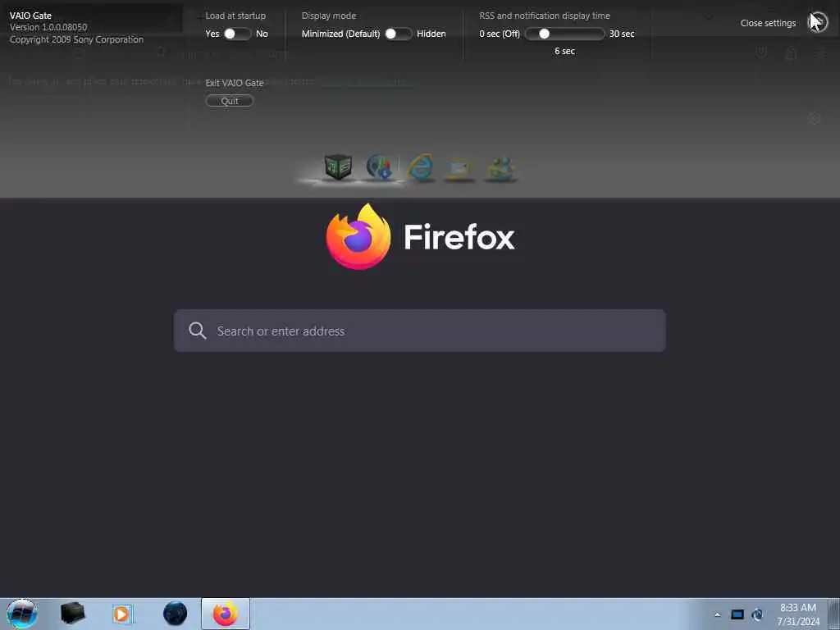Show hidden system tray icons arrow

pos(717,614)
